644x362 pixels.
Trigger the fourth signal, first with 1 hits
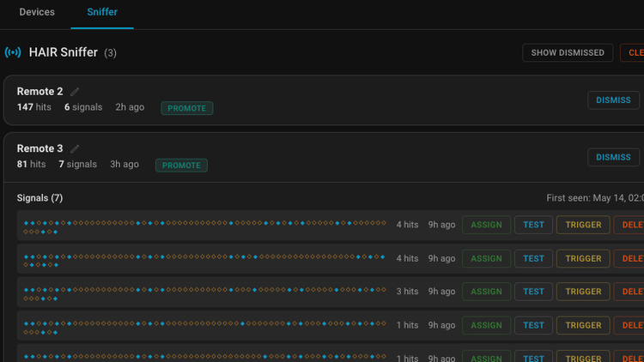click(583, 325)
